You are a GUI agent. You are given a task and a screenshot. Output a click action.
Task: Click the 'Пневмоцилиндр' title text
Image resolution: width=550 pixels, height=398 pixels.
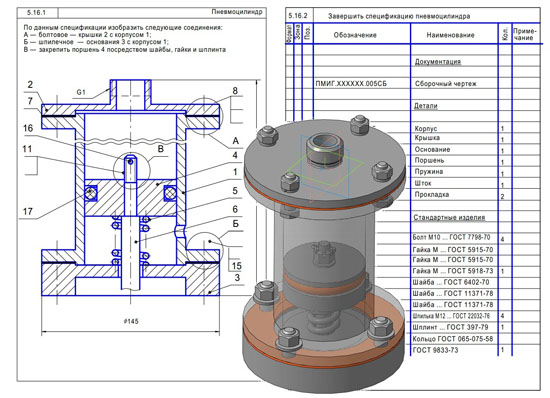(x=237, y=12)
